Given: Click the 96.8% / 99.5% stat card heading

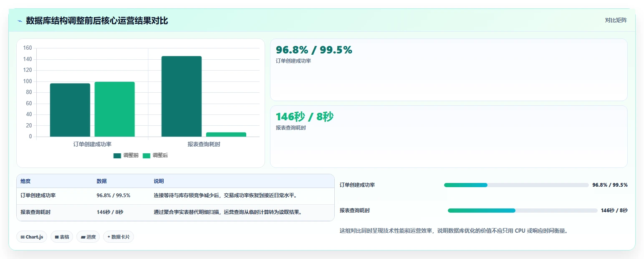Looking at the screenshot, I should [314, 50].
